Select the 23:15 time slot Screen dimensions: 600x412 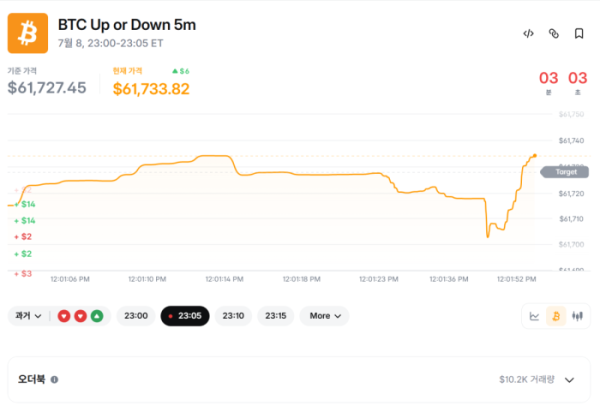pos(276,316)
